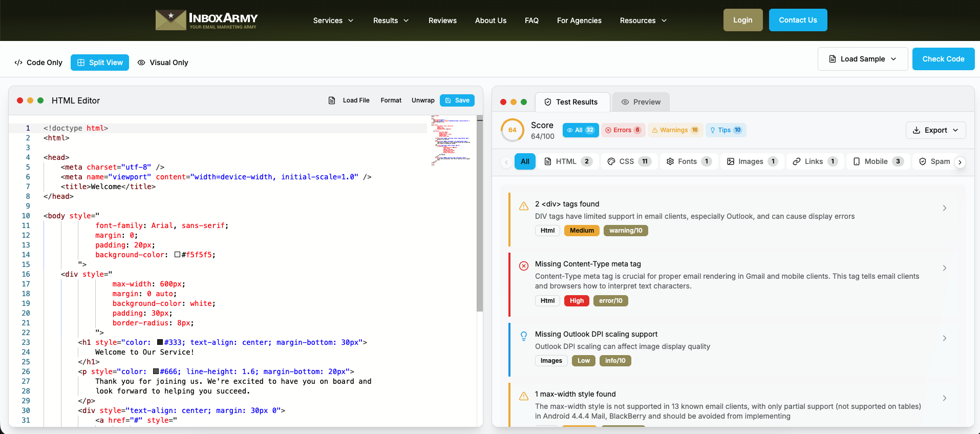
Task: Click error icon on Content-Type result
Action: click(x=524, y=266)
